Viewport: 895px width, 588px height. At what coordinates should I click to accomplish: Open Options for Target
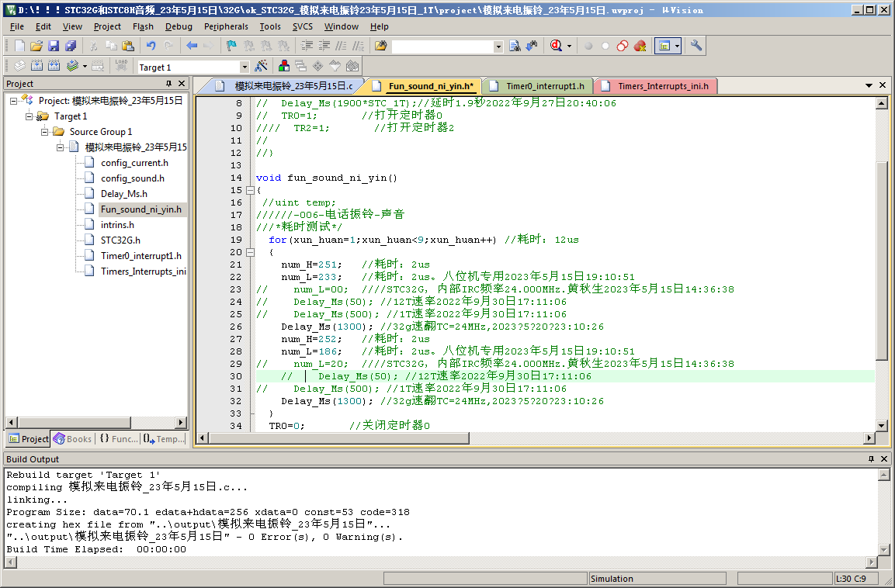[261, 66]
